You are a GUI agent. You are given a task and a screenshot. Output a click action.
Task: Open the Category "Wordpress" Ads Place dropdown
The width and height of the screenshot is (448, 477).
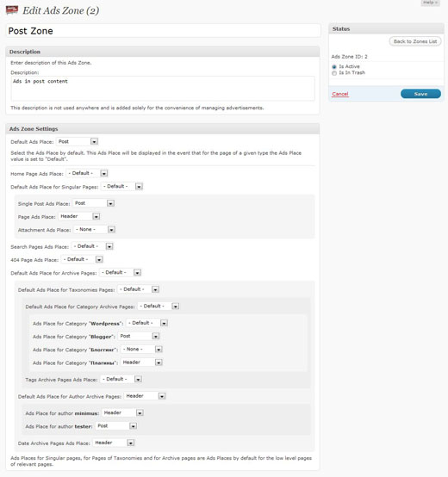147,323
